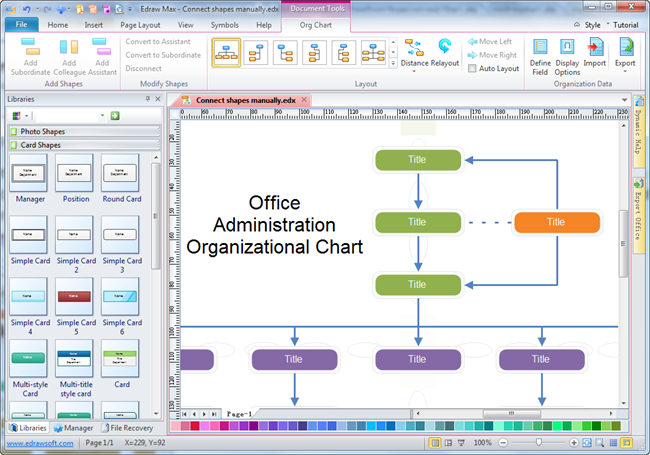The width and height of the screenshot is (650, 455).
Task: Open the library search dropdown arrow
Action: (x=102, y=116)
